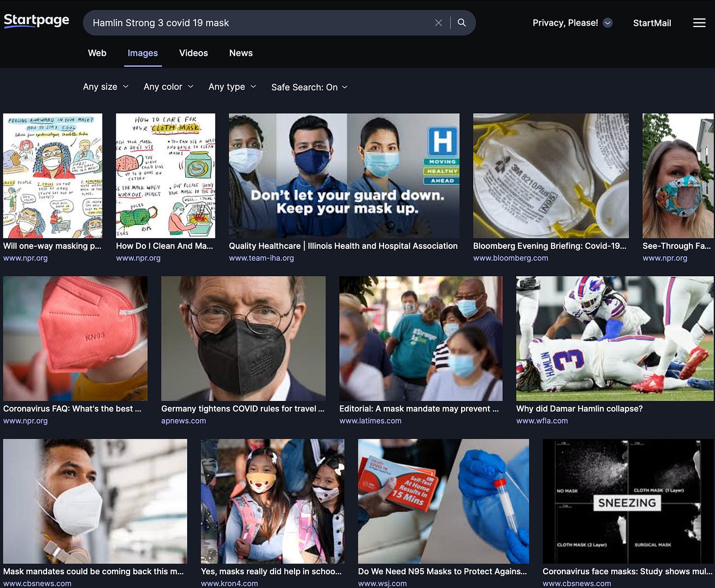Open the Hamlin number 3 football thumbnail
Viewport: 715px width, 588px height.
click(615, 338)
